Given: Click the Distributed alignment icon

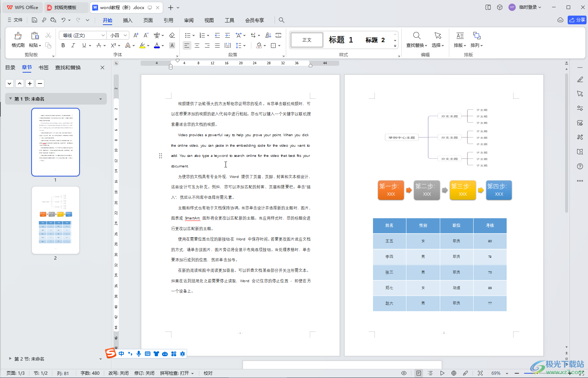Looking at the screenshot, I should pyautogui.click(x=227, y=45).
